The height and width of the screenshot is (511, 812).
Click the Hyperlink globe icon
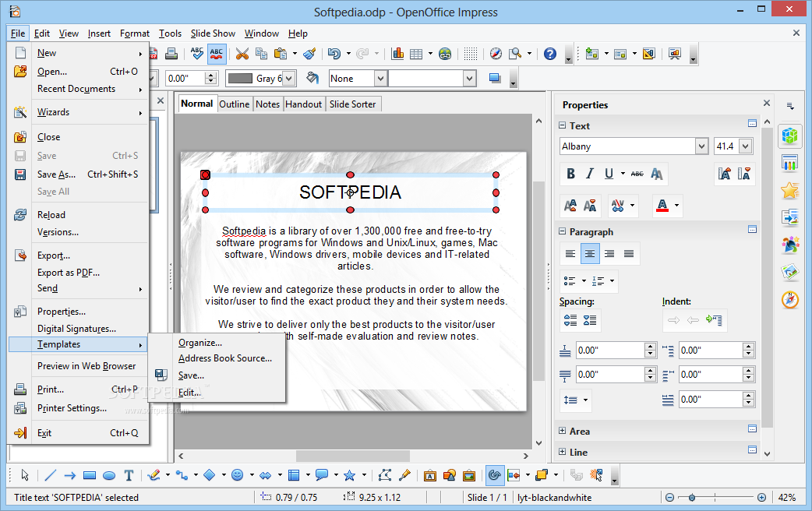(445, 53)
